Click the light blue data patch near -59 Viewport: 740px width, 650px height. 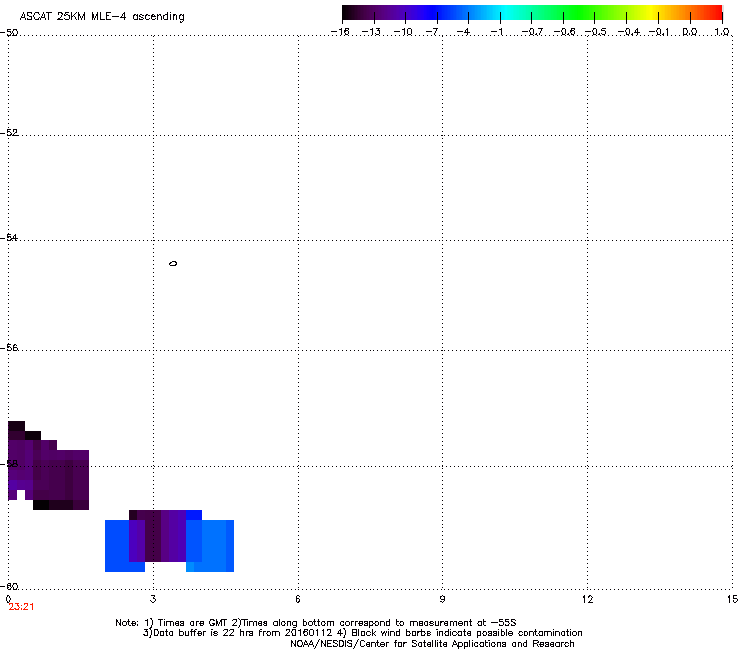[x=210, y=546]
